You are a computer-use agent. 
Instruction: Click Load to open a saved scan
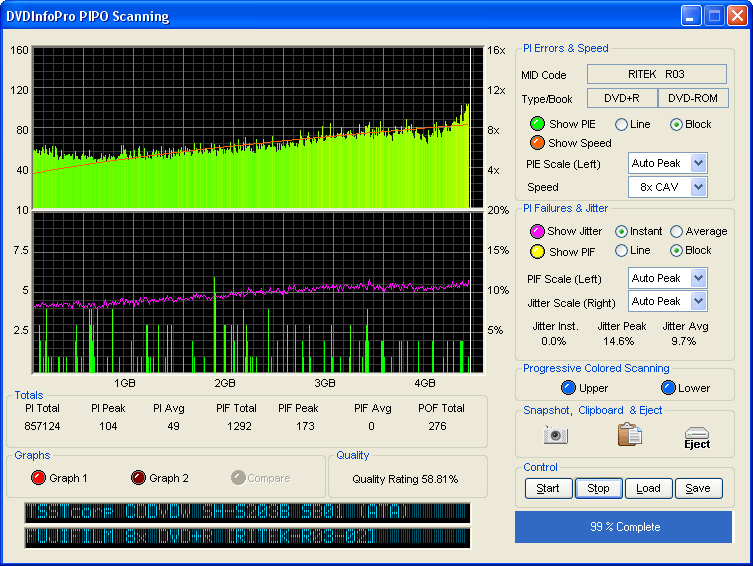pos(648,488)
